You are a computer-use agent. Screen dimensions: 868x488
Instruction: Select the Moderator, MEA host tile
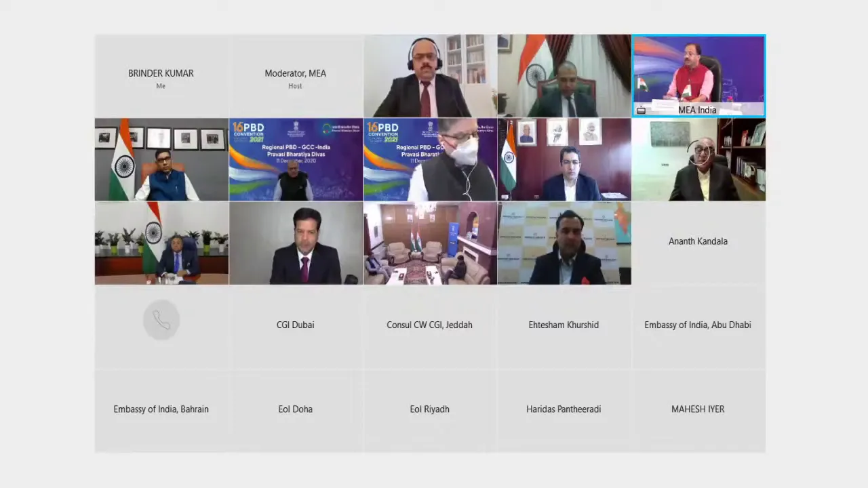pos(296,76)
